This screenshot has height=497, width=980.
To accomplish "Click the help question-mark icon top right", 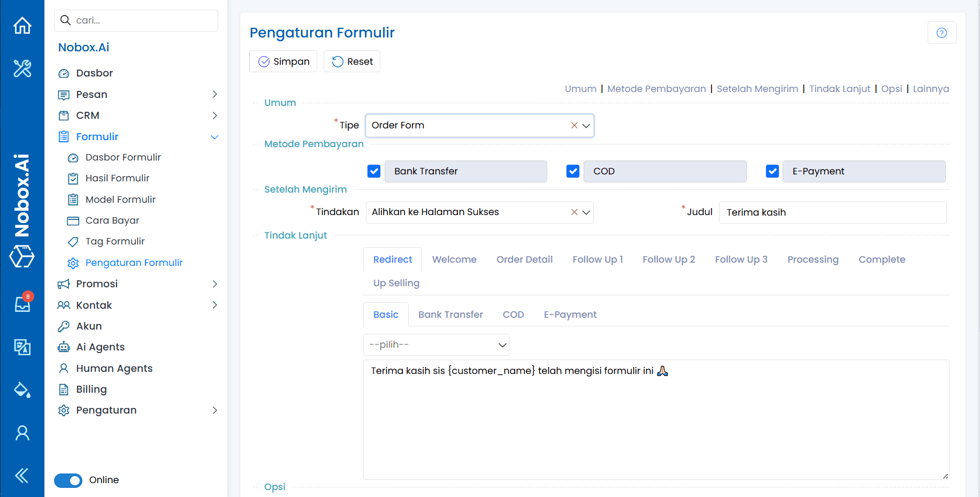I will click(941, 33).
